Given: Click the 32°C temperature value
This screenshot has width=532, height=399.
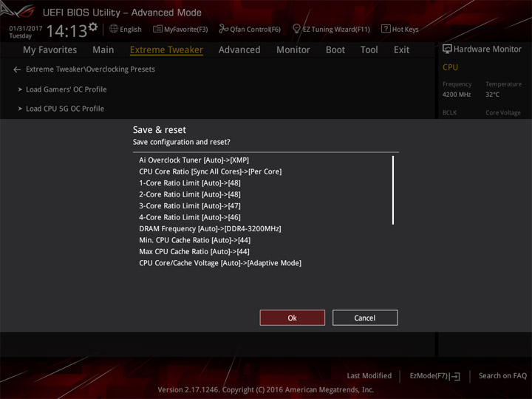Looking at the screenshot, I should 492,95.
